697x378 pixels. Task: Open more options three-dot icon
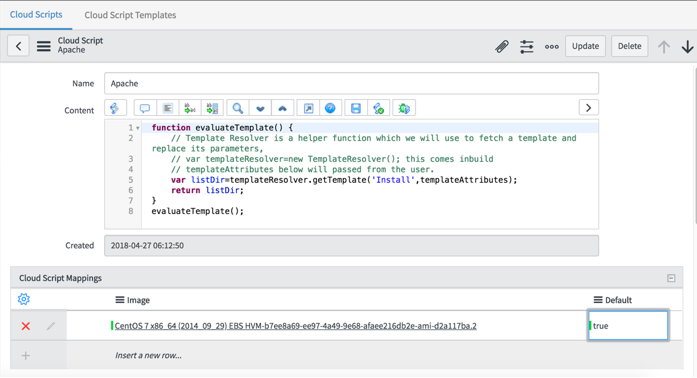click(552, 46)
